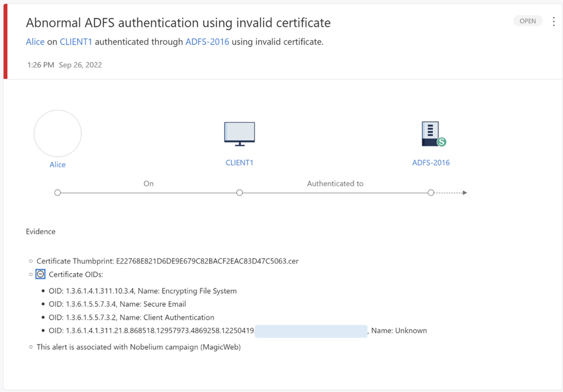Select the CLIENT1 computer monitor icon

click(x=240, y=134)
